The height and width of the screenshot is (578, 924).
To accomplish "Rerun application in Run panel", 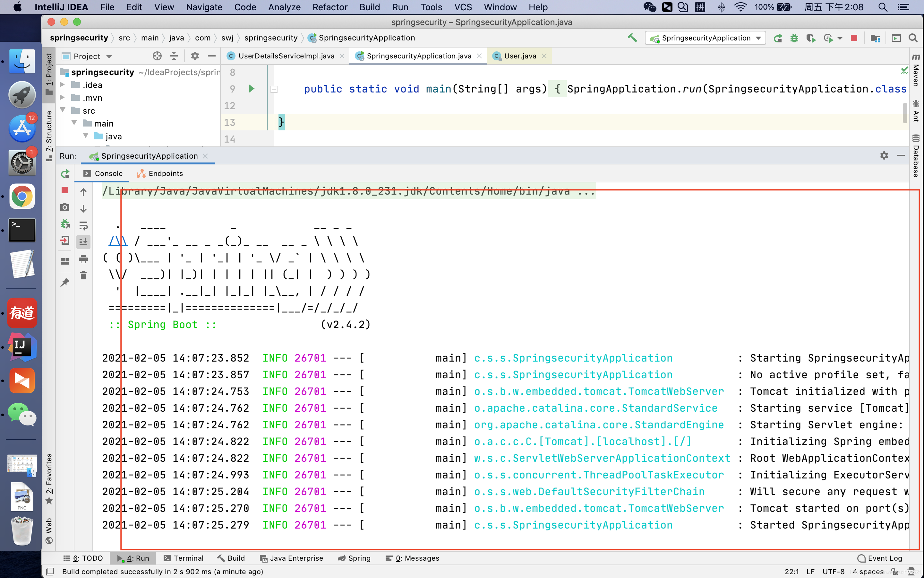I will point(65,174).
